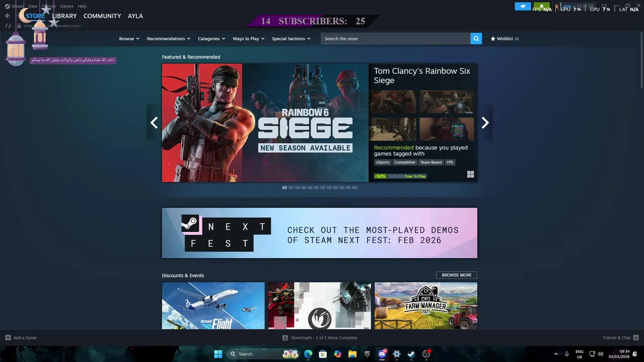Open the Wishlist link

click(505, 39)
